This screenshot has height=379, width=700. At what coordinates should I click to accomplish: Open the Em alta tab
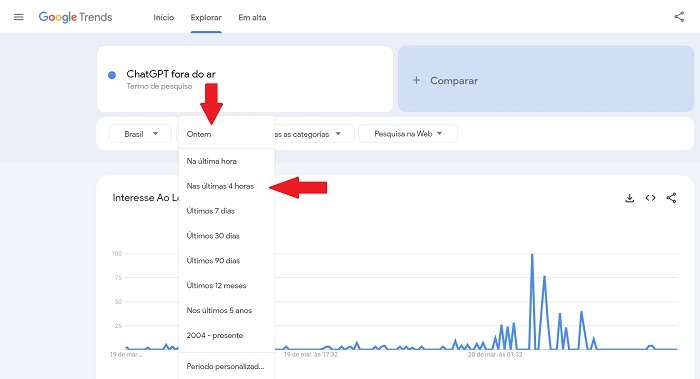(252, 17)
